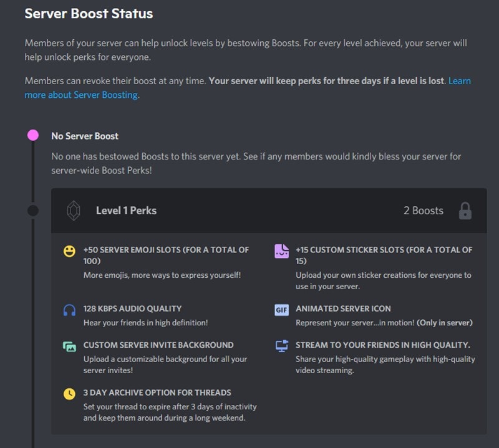Viewport: 499px width, 448px height.
Task: Click the No Server Boost status title
Action: tap(85, 136)
